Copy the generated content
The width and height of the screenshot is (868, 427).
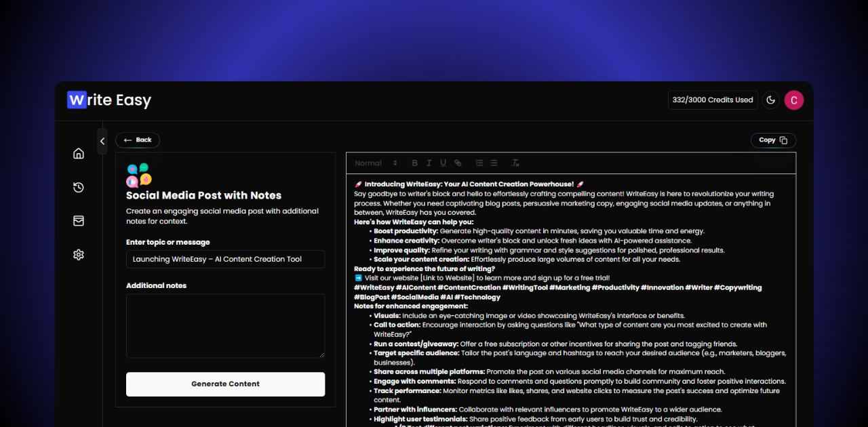tap(773, 140)
